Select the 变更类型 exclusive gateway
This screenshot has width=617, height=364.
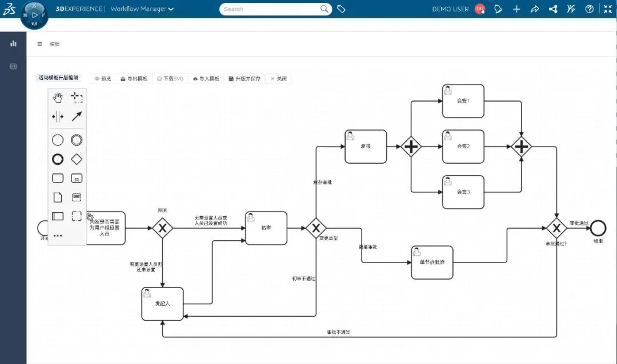(x=316, y=228)
